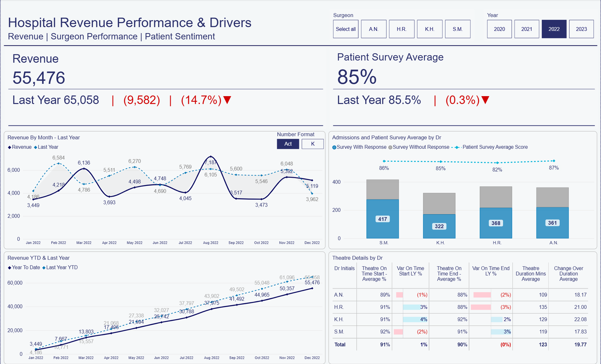601x364 pixels.
Task: Filter by surgeon H.R.
Action: [x=402, y=29]
